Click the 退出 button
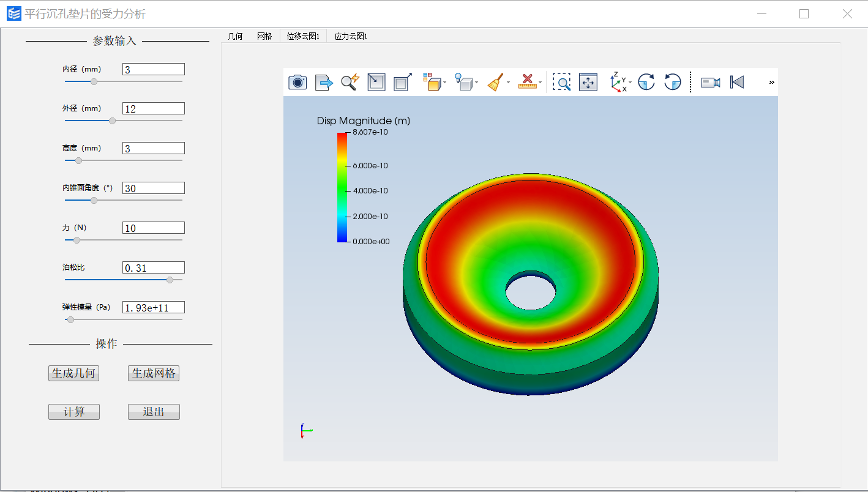Viewport: 868px width, 492px height. (x=154, y=412)
